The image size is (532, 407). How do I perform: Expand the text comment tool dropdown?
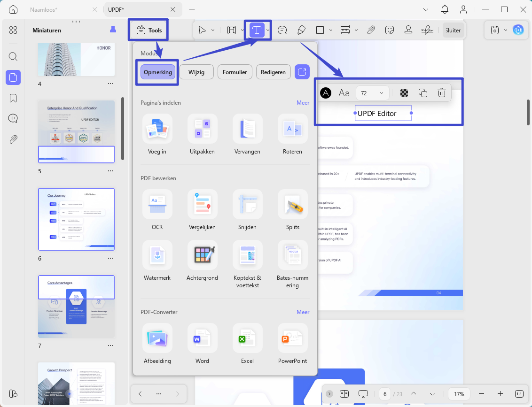(x=268, y=30)
